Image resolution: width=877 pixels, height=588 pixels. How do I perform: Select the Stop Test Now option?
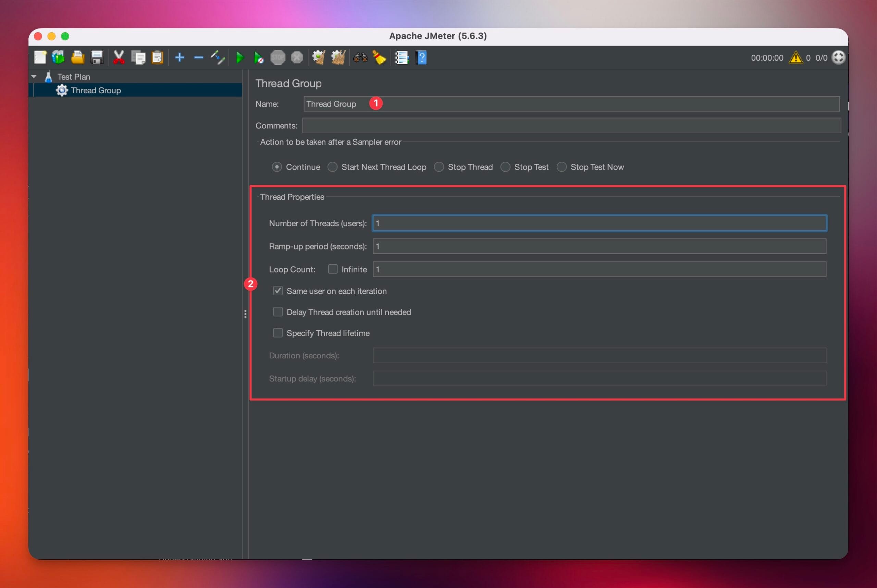coord(561,167)
